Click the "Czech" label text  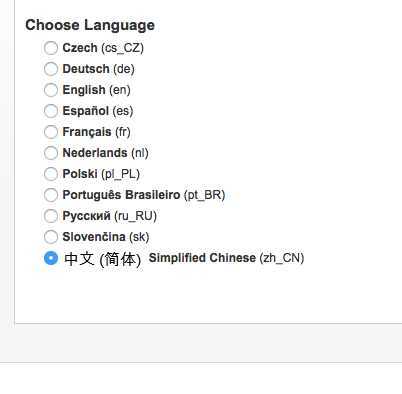coord(80,48)
